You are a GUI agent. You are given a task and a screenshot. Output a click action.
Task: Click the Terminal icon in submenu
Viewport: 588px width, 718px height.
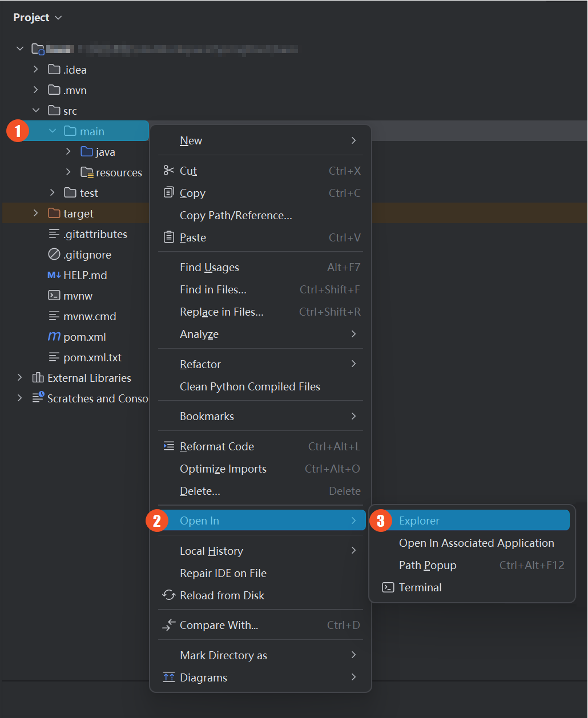point(388,587)
